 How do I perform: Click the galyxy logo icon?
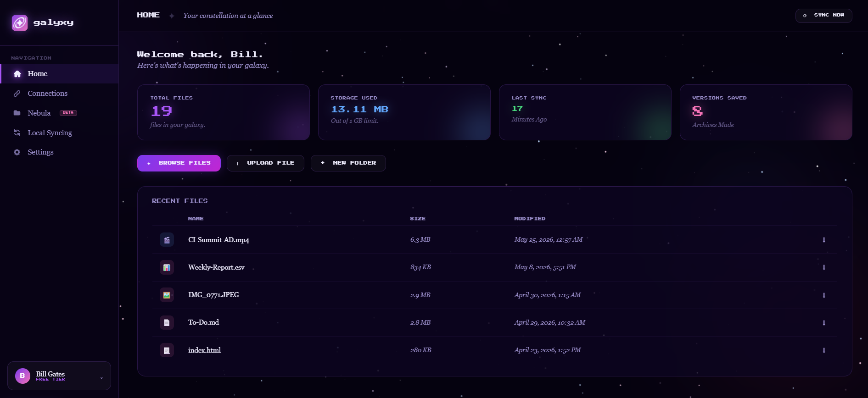(20, 22)
